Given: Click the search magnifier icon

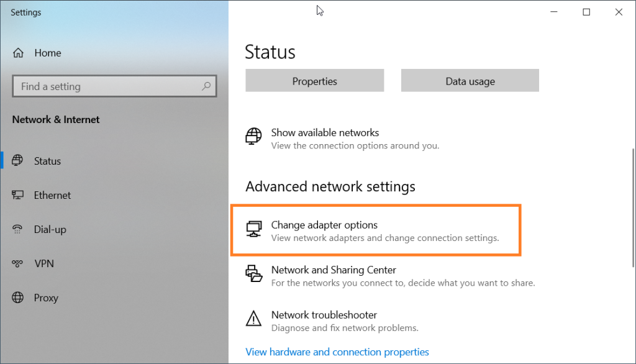Looking at the screenshot, I should (x=206, y=86).
